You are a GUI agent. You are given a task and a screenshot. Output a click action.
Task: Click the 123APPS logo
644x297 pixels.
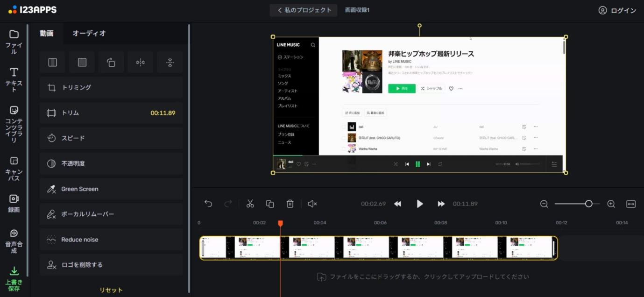point(32,10)
